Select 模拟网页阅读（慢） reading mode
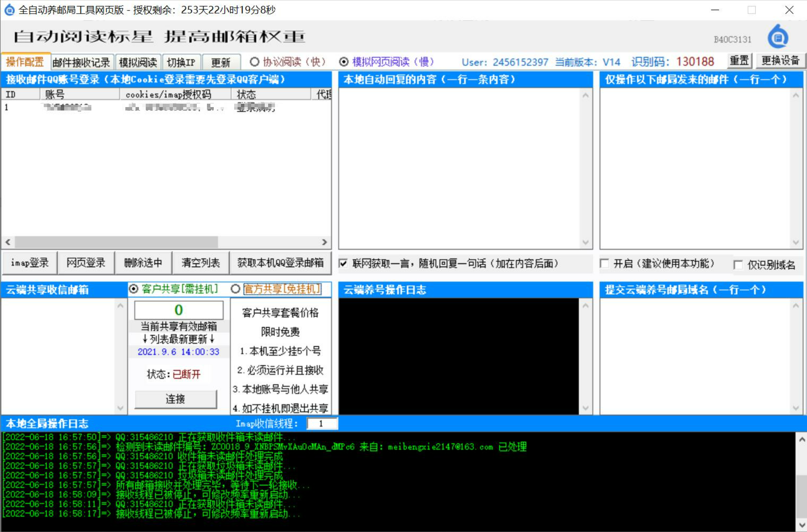 [344, 62]
